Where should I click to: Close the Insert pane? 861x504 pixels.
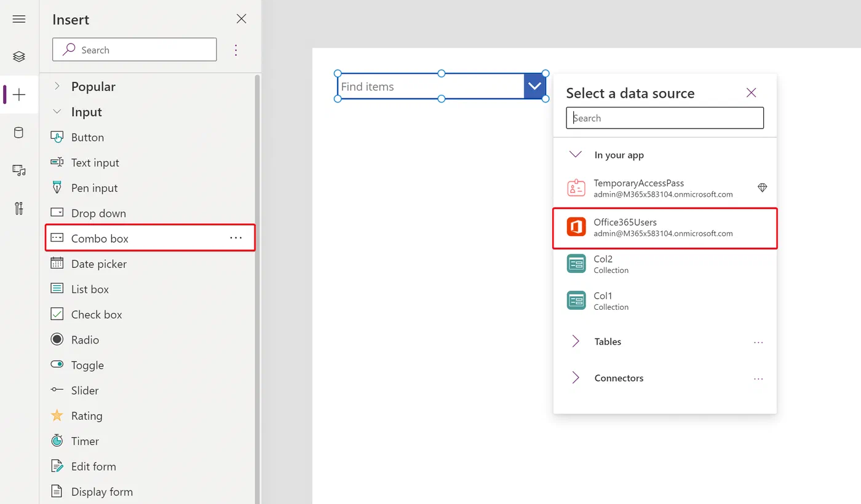(x=242, y=19)
